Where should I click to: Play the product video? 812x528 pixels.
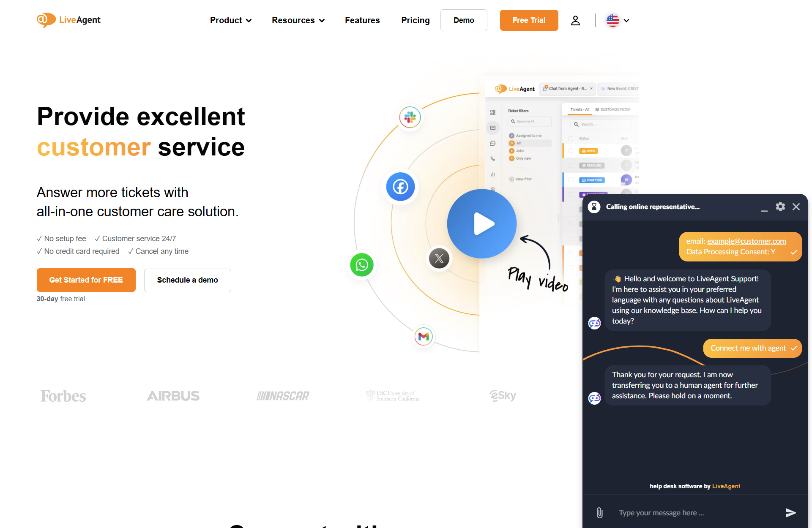[x=481, y=223]
